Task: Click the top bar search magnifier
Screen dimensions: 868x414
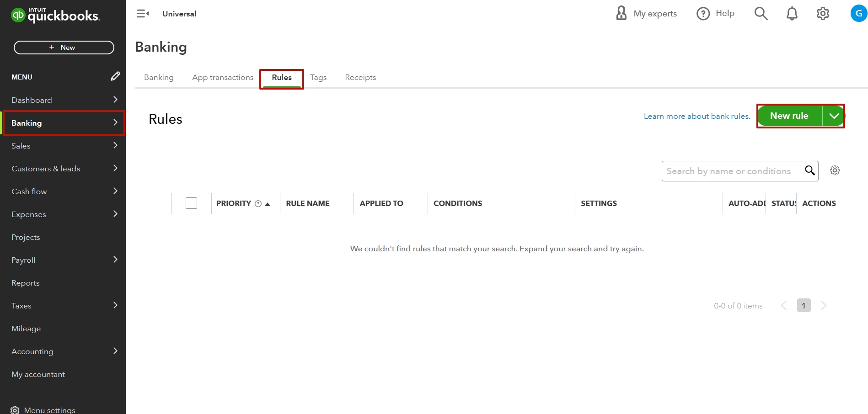Action: [x=761, y=13]
